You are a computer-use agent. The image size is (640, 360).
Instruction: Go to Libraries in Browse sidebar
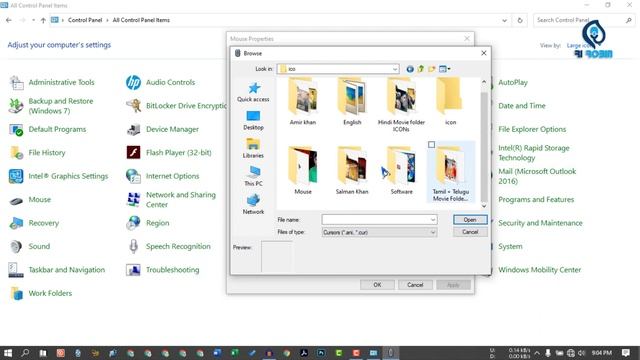click(253, 148)
